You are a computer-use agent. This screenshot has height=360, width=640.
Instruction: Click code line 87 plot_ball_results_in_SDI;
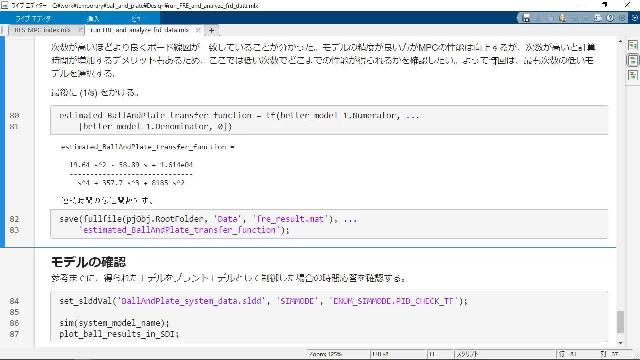(x=119, y=334)
